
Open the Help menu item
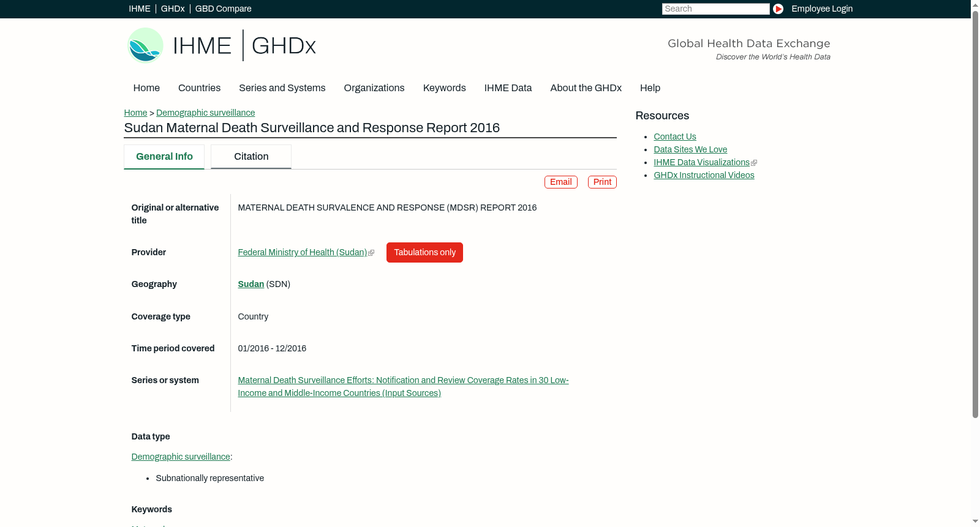click(650, 88)
